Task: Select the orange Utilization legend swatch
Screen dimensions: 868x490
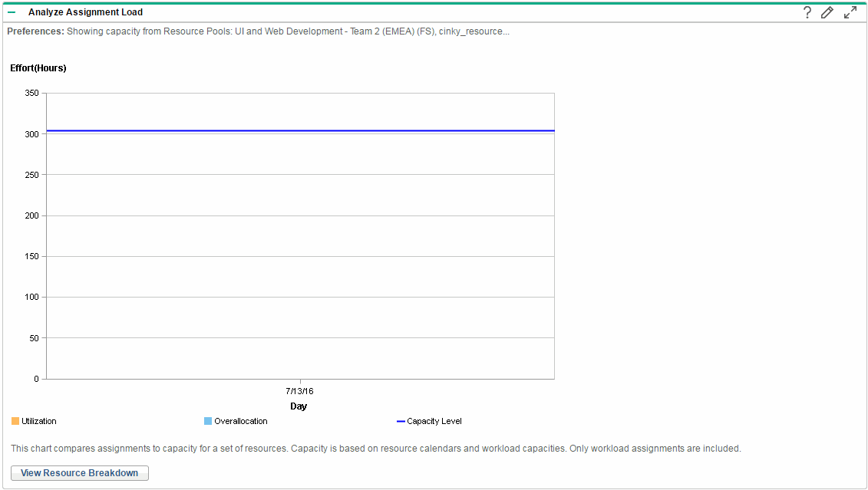Action: click(15, 421)
